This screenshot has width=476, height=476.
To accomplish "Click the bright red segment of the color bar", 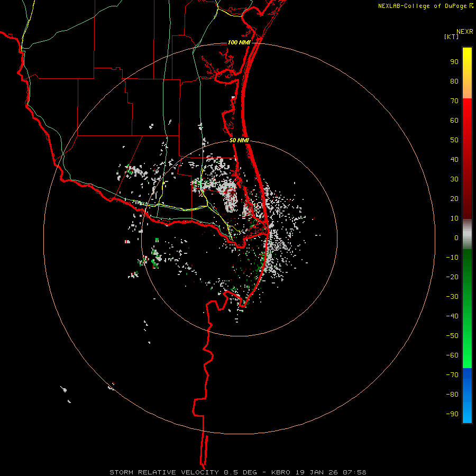I will [467, 158].
